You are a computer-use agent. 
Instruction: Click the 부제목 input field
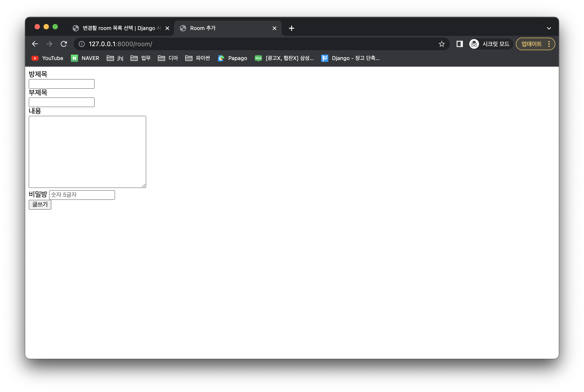[62, 102]
